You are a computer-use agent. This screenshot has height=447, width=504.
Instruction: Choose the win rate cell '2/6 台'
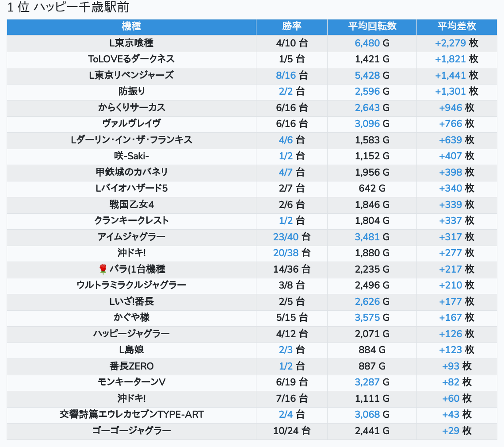pos(291,204)
